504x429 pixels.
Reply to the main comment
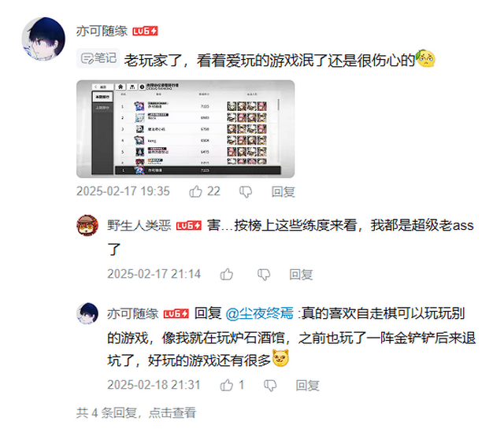(283, 192)
